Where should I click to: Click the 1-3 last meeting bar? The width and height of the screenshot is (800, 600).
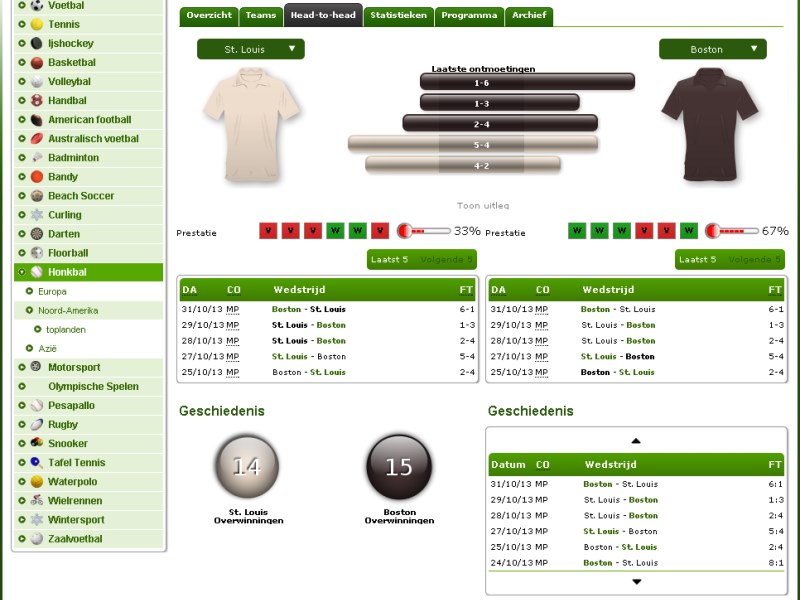pyautogui.click(x=499, y=103)
